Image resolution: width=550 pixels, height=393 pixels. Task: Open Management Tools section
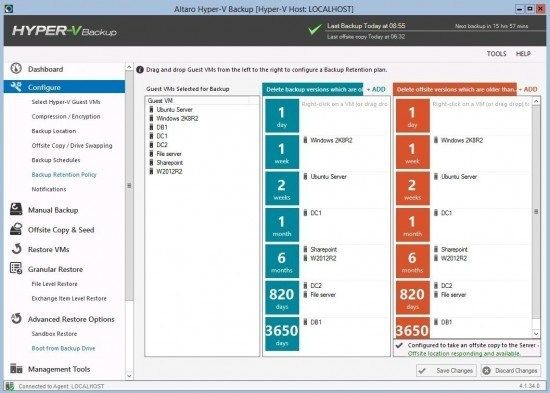tap(59, 369)
